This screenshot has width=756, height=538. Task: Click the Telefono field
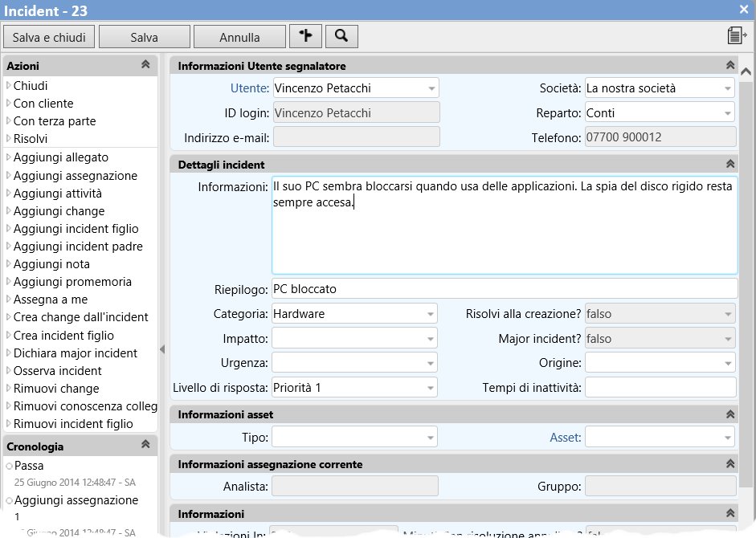coord(660,137)
